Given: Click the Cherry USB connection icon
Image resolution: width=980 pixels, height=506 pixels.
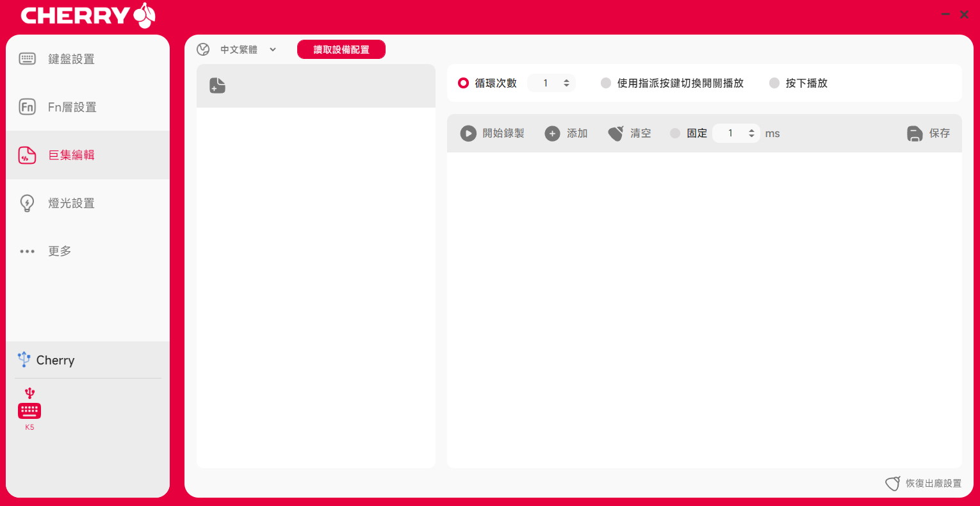Looking at the screenshot, I should (24, 359).
